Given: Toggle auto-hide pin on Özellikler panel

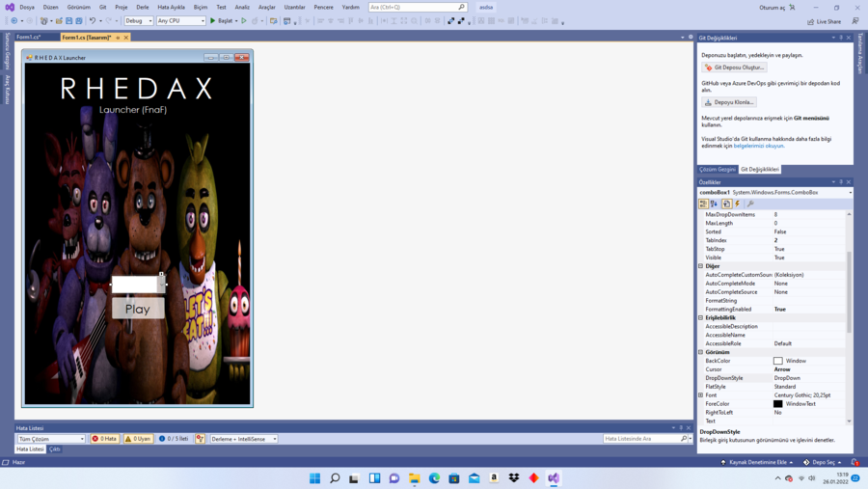Looking at the screenshot, I should pyautogui.click(x=841, y=182).
